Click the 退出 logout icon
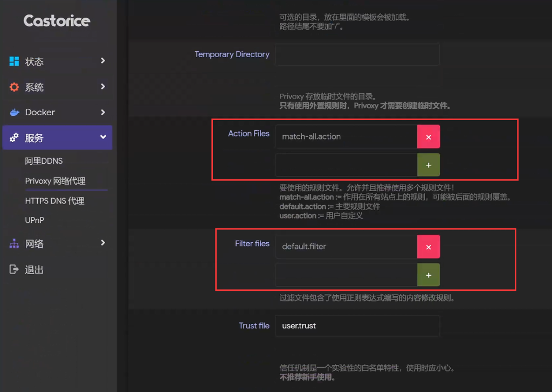Viewport: 552px width, 392px height. 15,270
